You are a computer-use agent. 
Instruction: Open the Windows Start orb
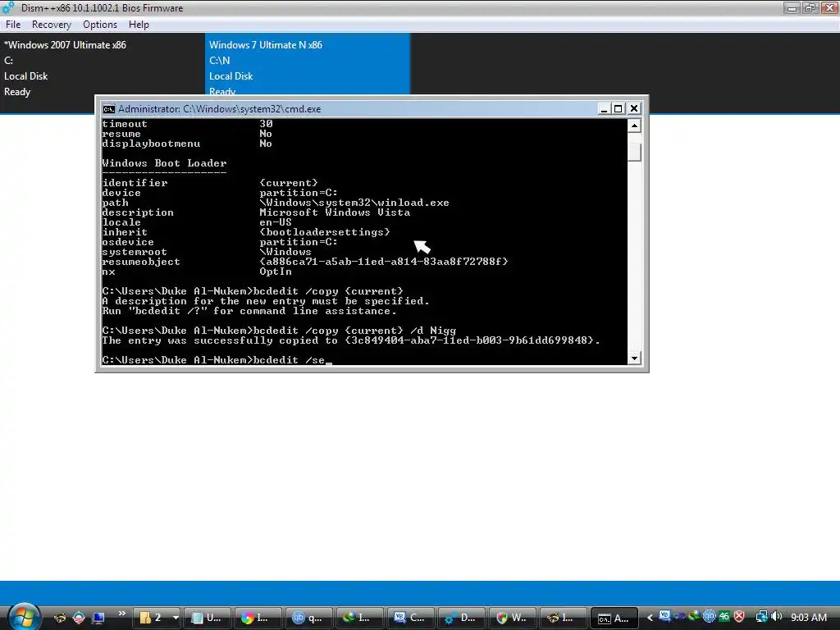point(24,616)
